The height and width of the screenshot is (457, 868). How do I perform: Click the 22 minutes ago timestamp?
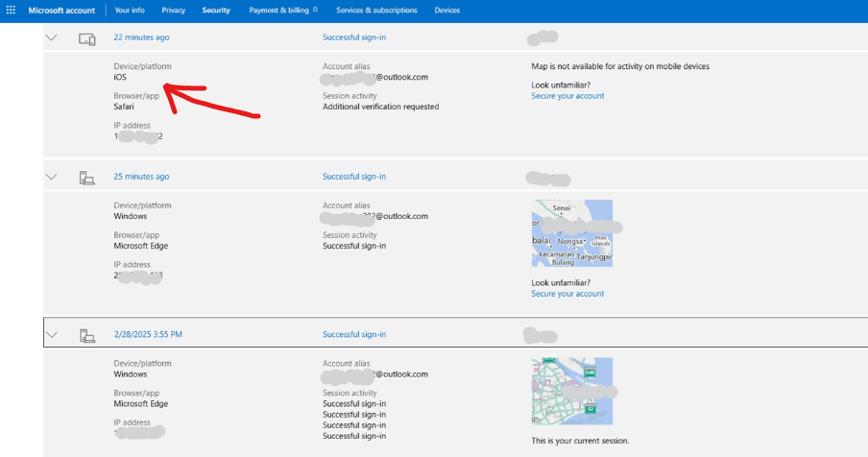tap(142, 37)
